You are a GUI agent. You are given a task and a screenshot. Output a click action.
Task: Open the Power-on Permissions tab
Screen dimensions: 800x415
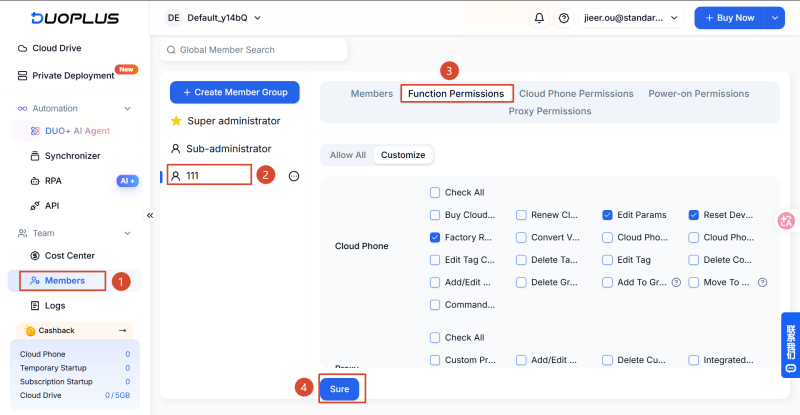click(x=698, y=94)
